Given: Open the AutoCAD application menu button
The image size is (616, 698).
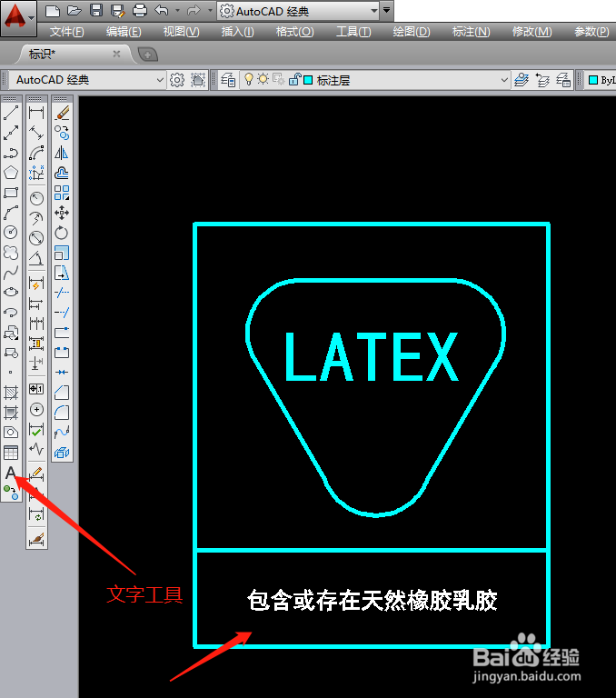Looking at the screenshot, I should (18, 18).
